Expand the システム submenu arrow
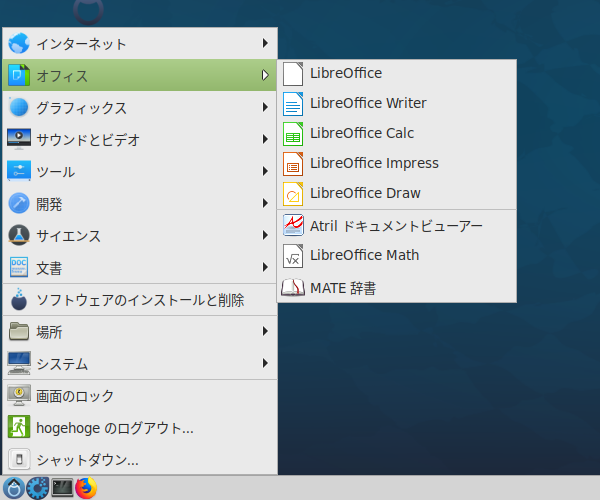The width and height of the screenshot is (600, 500). 265,363
